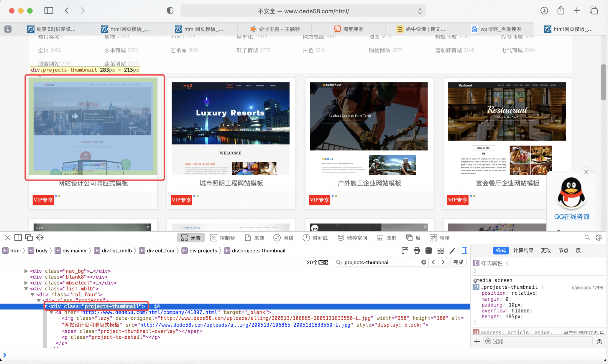Screen dimensions: 608x364
Task: Clear the DOM search field
Action: (424, 262)
